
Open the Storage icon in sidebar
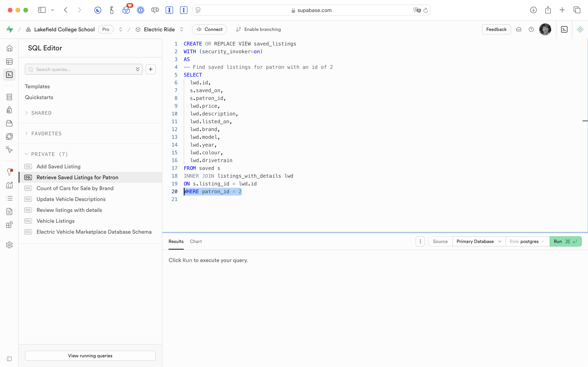click(x=9, y=123)
